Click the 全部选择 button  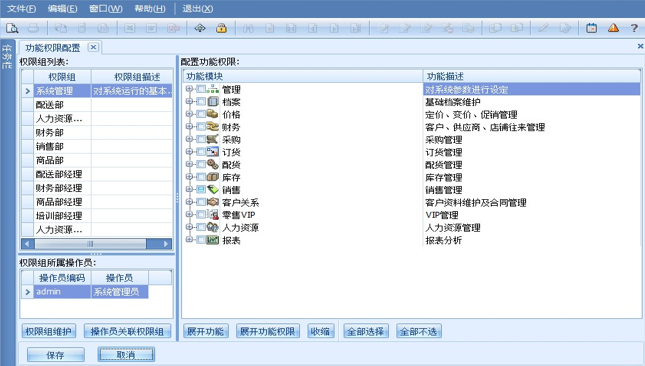tap(366, 331)
